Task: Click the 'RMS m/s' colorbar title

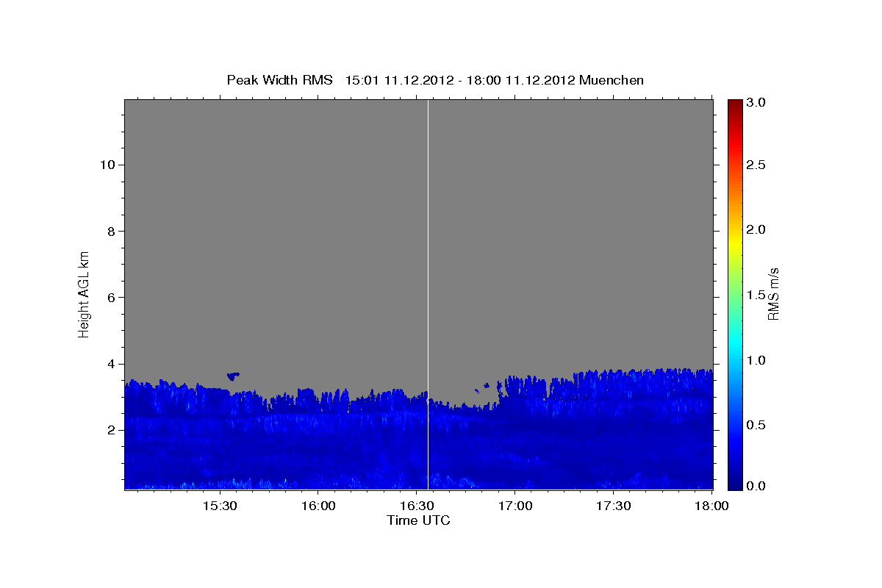Action: (x=773, y=293)
